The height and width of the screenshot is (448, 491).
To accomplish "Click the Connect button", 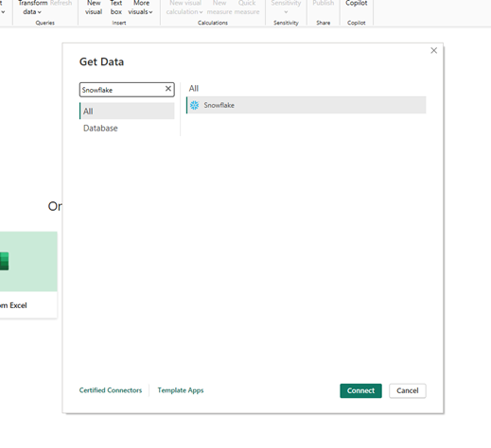I will coord(360,390).
